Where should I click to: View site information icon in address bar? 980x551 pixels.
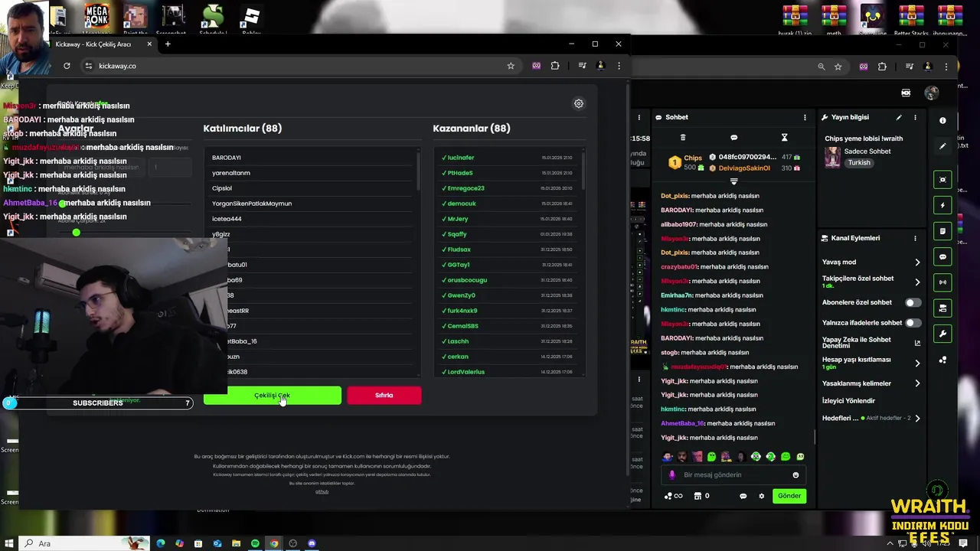pos(90,66)
